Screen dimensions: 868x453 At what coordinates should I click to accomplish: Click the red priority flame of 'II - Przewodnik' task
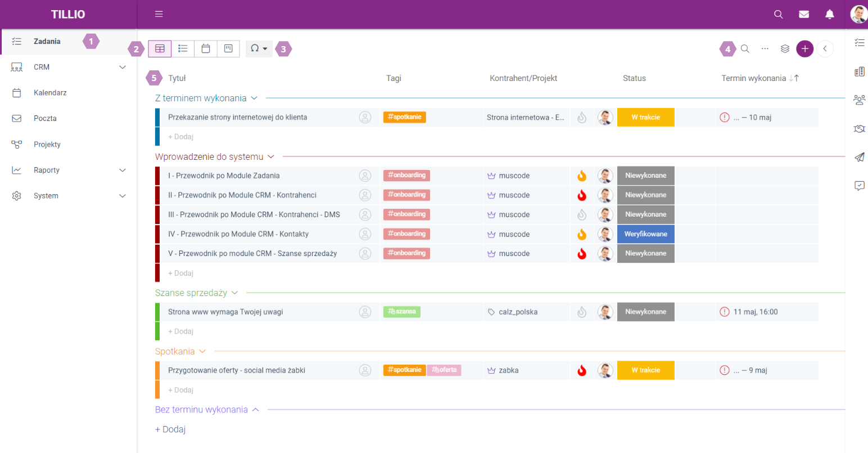click(582, 195)
